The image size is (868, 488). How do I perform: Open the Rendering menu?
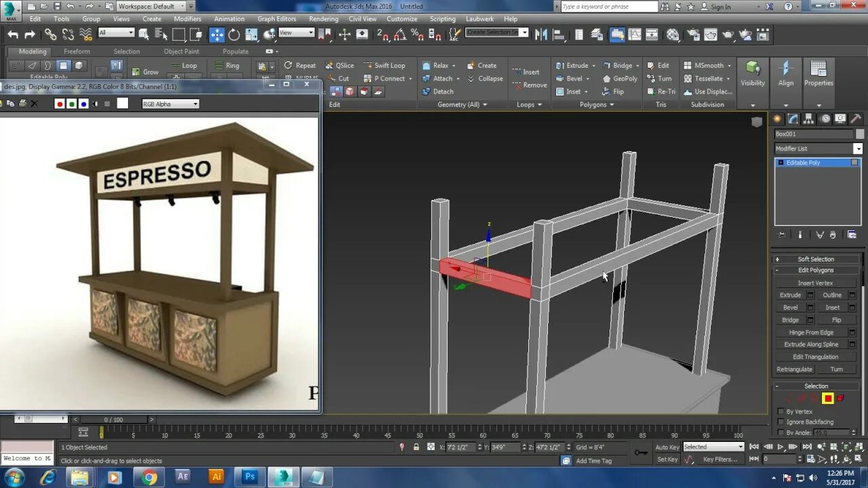(323, 19)
